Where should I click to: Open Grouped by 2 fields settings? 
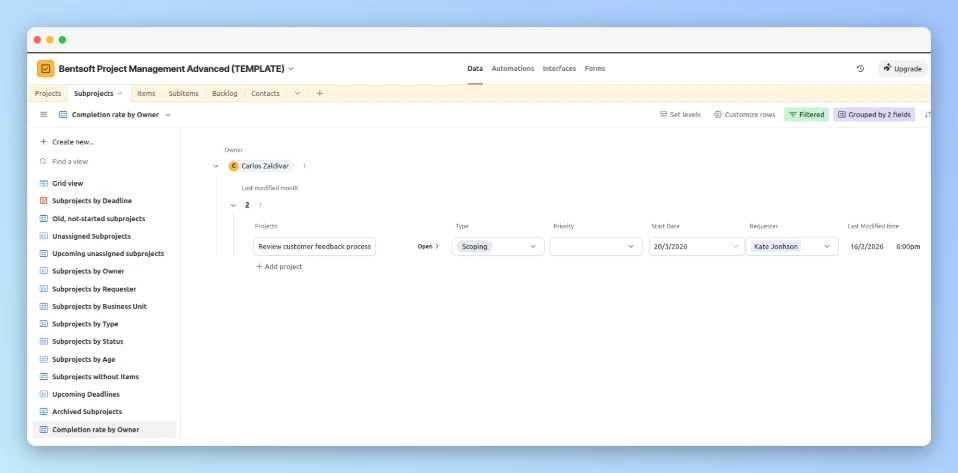click(x=874, y=114)
